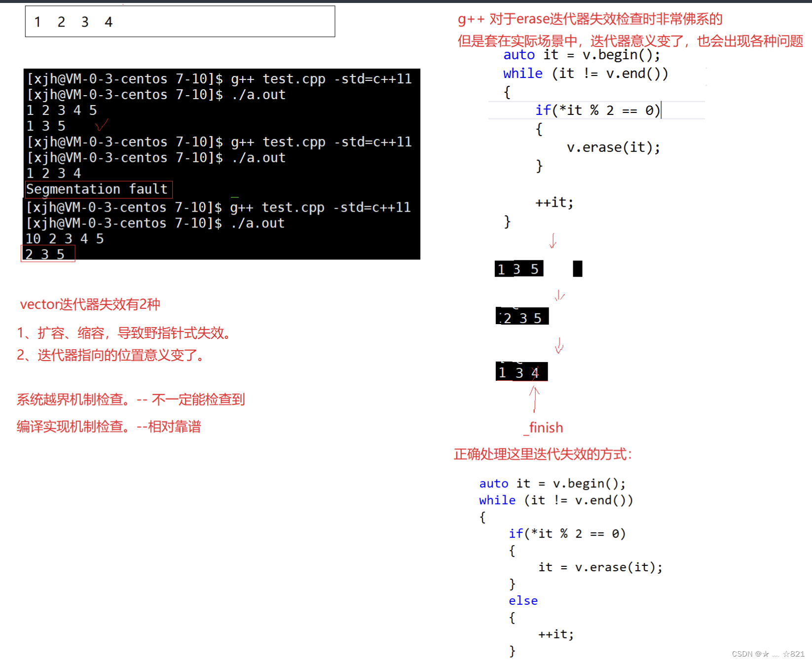The width and height of the screenshot is (812, 662).
Task: Click the '正确处理这里迭代失效的方式：' heading
Action: (x=543, y=454)
